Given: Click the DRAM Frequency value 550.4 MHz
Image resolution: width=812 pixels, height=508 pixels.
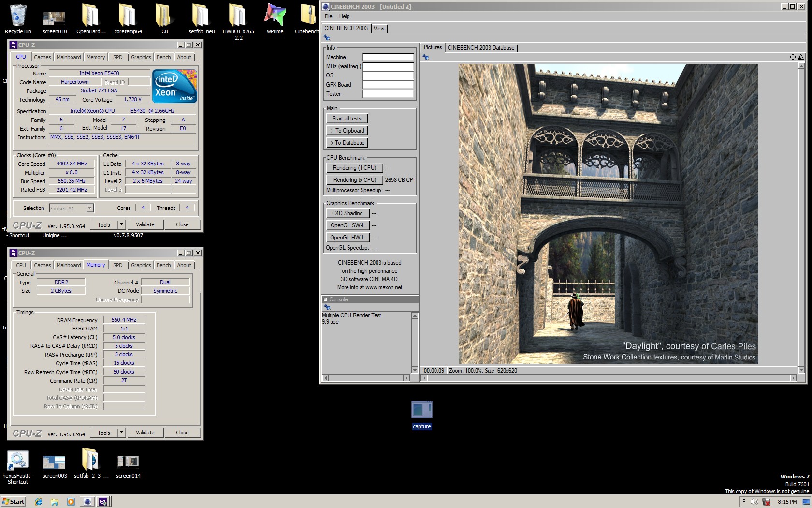Looking at the screenshot, I should (124, 320).
